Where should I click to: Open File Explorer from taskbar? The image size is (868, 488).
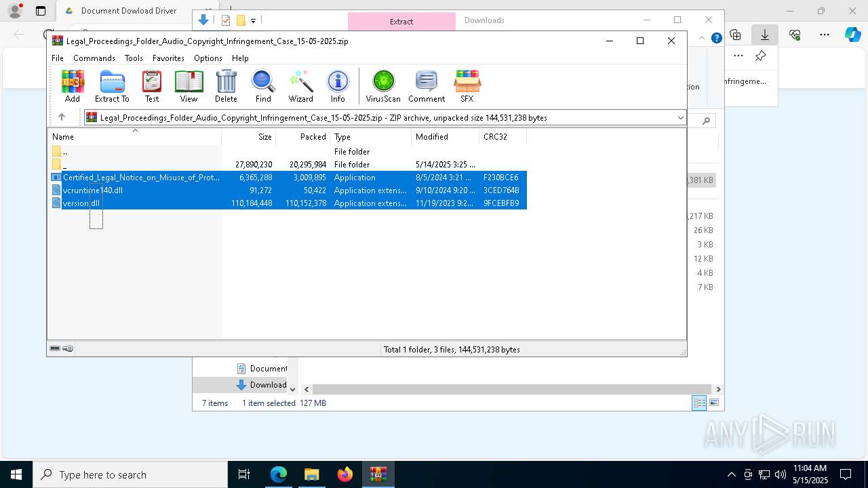tap(311, 474)
